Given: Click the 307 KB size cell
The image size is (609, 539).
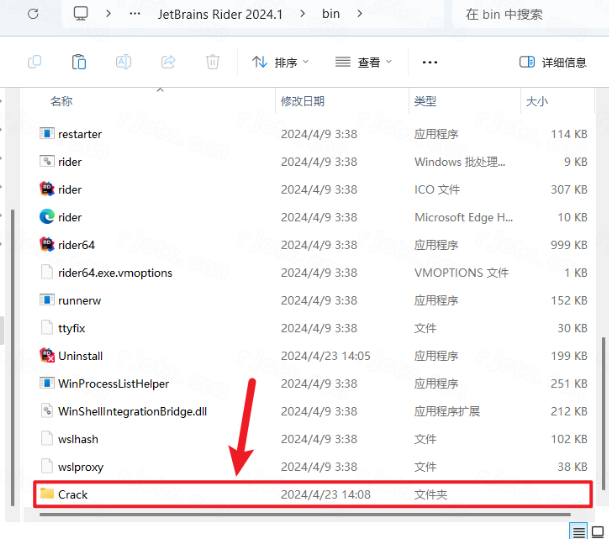Looking at the screenshot, I should (569, 190).
